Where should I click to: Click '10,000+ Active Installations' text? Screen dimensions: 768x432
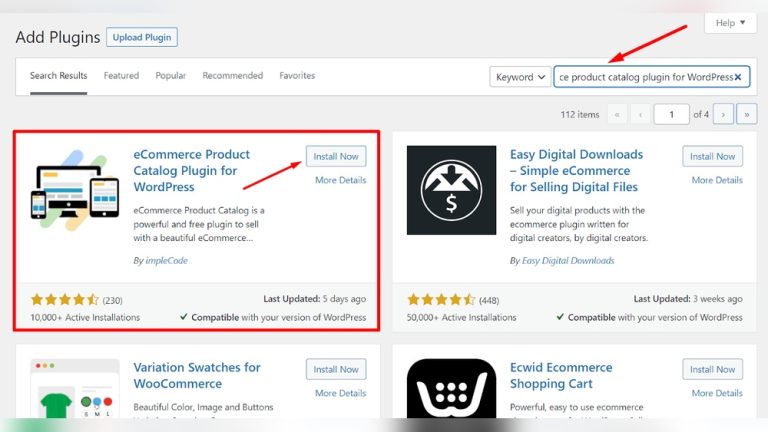pos(85,317)
